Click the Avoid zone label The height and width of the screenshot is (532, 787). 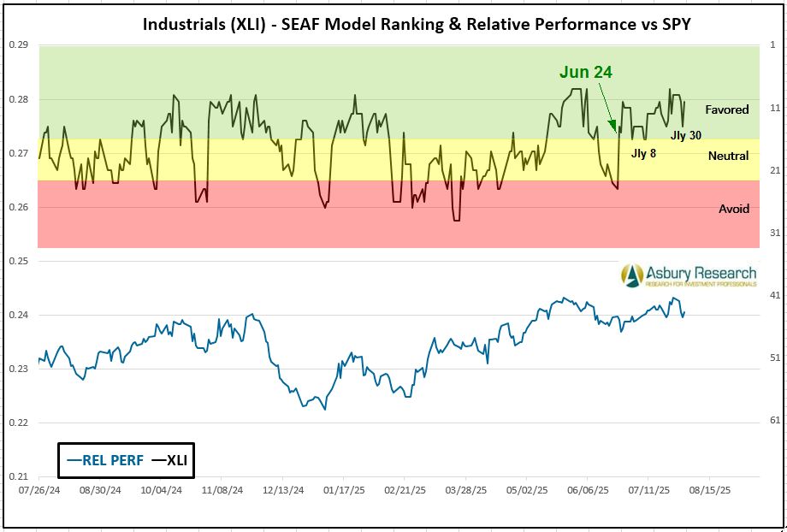click(x=733, y=209)
